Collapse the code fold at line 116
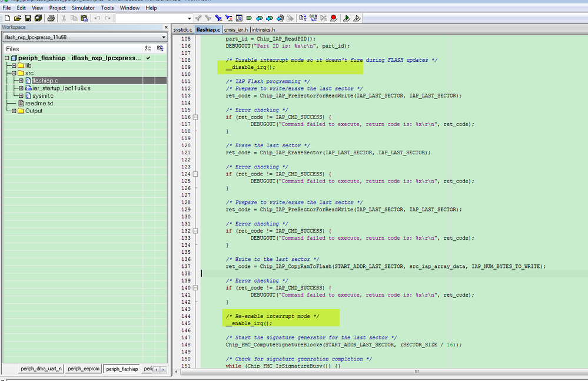588x381 pixels. [195, 117]
